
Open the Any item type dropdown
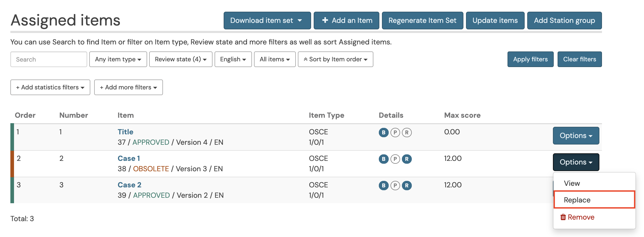tap(118, 59)
